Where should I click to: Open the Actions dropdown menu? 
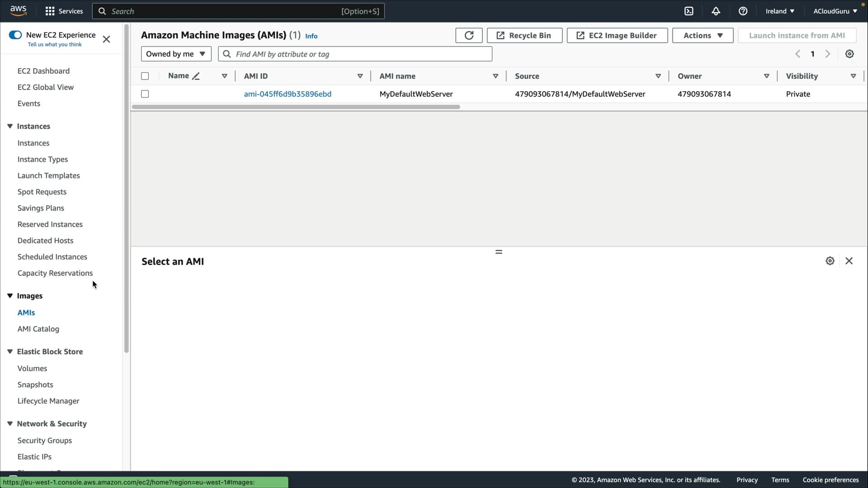[703, 35]
